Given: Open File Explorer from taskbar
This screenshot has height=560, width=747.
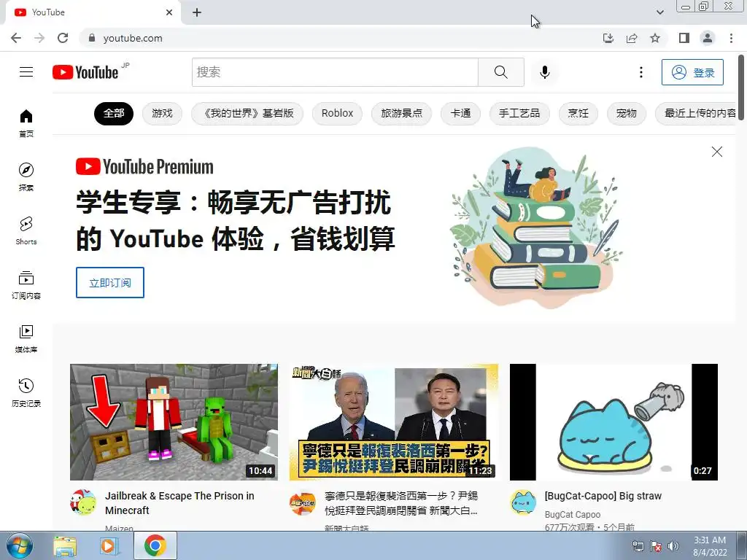Looking at the screenshot, I should 65,545.
